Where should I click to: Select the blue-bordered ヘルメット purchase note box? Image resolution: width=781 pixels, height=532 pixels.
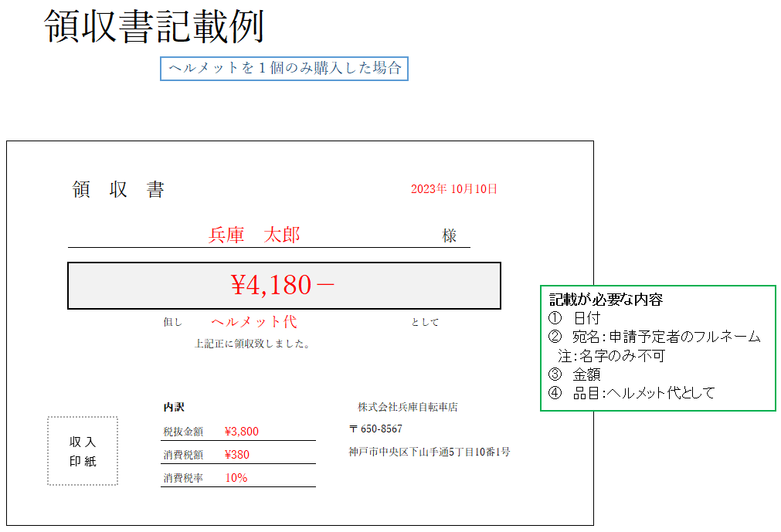(284, 69)
